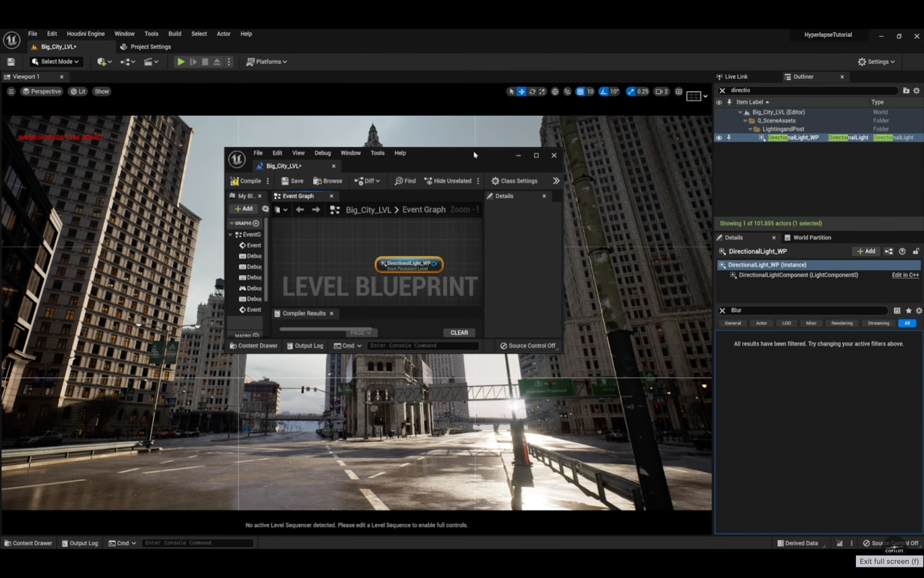This screenshot has height=578, width=924.
Task: Open the Platforms dropdown
Action: point(267,62)
